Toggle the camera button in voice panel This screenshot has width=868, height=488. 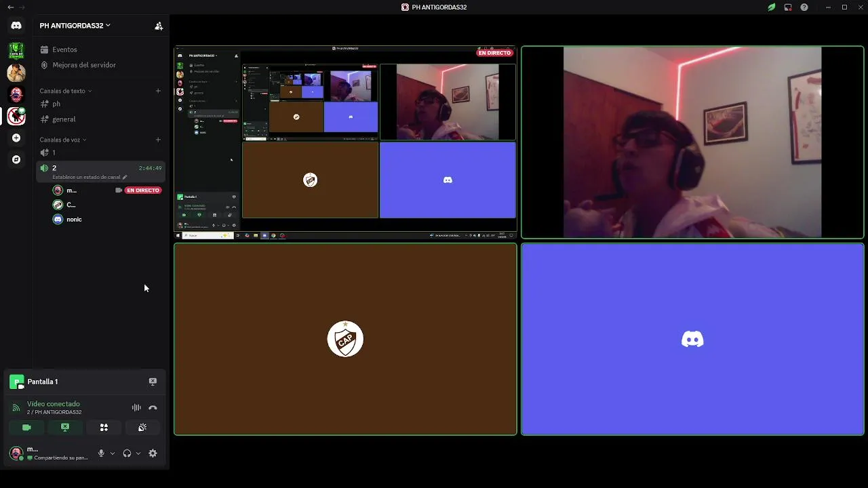[26, 428]
